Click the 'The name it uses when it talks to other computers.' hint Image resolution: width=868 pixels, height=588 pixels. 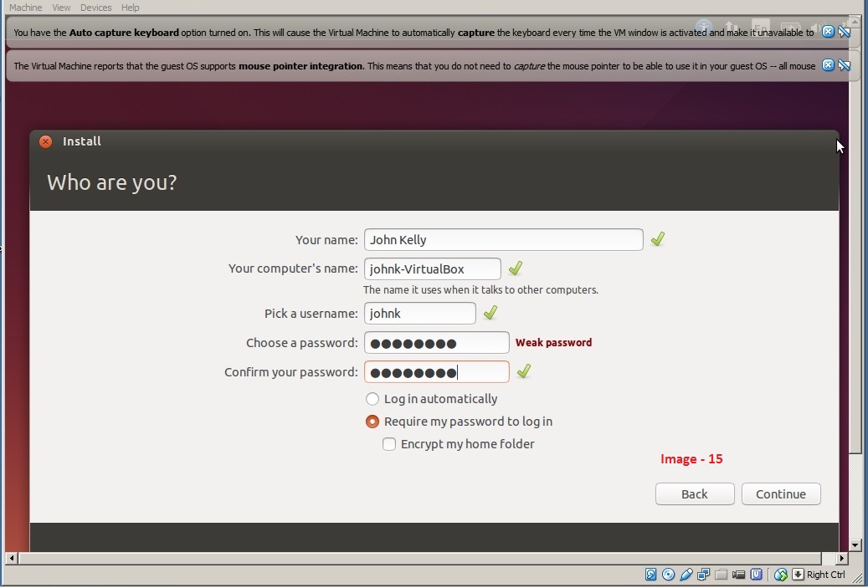click(480, 290)
